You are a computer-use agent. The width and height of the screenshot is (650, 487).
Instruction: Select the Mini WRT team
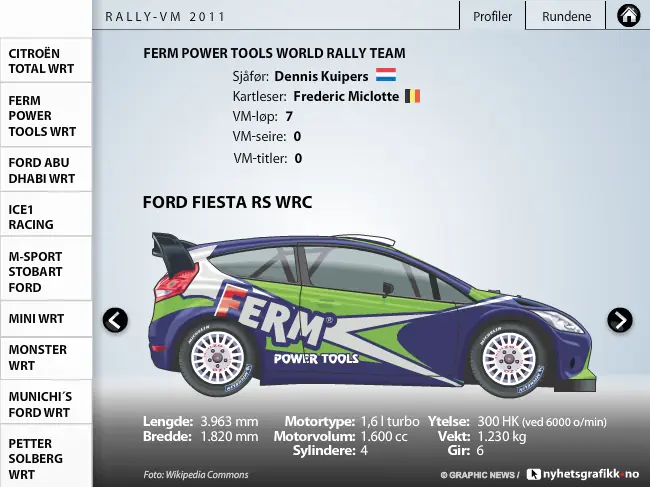coord(46,318)
